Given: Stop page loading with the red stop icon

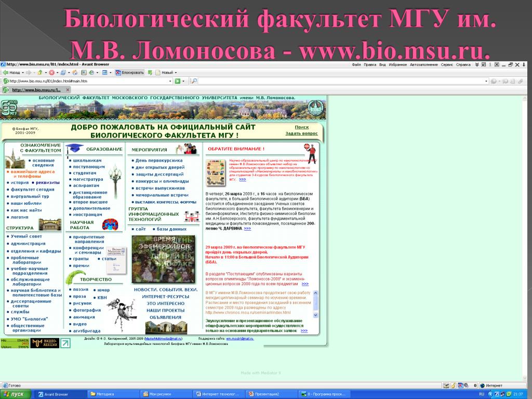Looking at the screenshot, I should (x=51, y=73).
